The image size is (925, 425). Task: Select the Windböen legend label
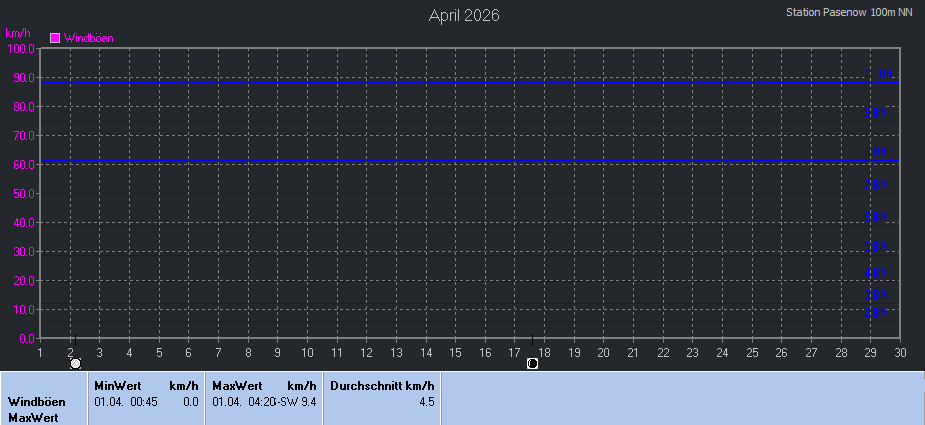[x=89, y=38]
